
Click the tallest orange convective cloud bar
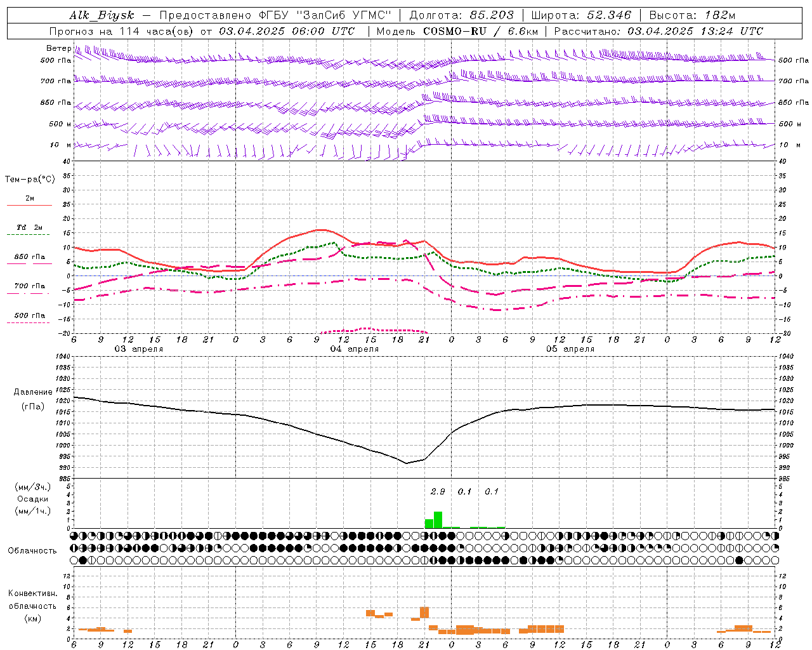424,613
